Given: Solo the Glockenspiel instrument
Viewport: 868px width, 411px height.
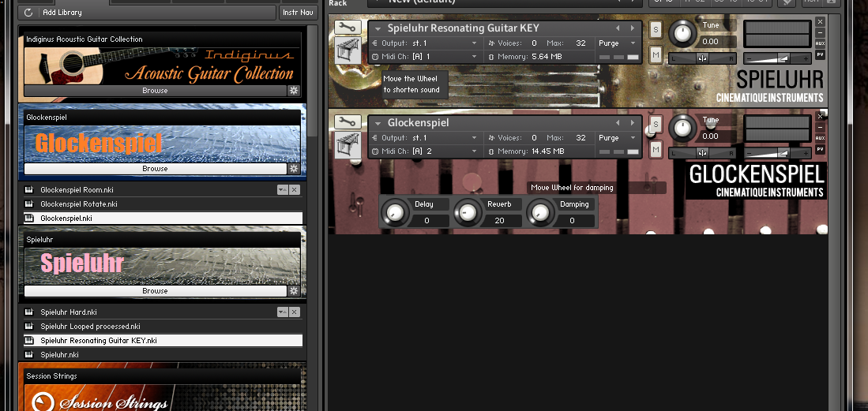Looking at the screenshot, I should pos(656,124).
